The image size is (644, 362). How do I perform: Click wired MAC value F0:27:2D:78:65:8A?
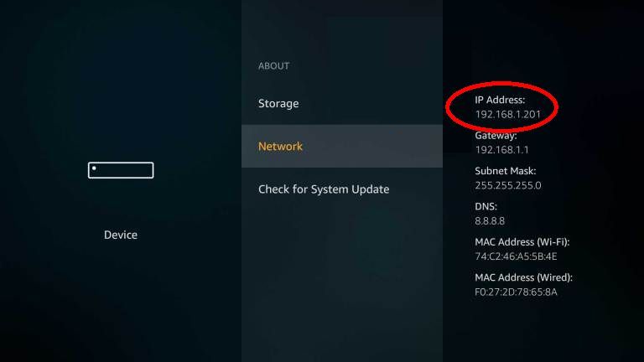516,292
